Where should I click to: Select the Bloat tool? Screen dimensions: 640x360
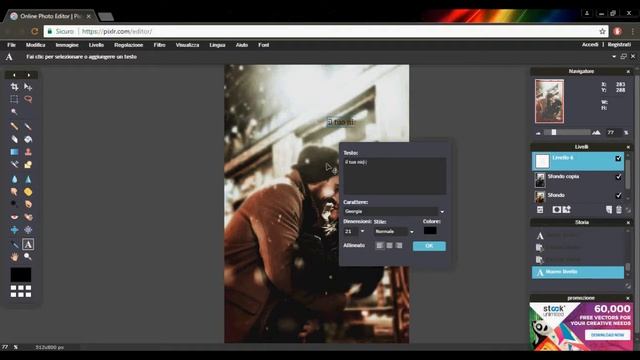click(x=14, y=230)
